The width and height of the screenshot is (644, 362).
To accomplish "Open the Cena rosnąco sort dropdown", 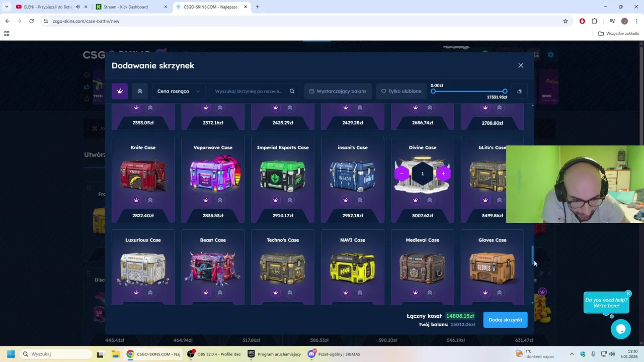I will (179, 91).
